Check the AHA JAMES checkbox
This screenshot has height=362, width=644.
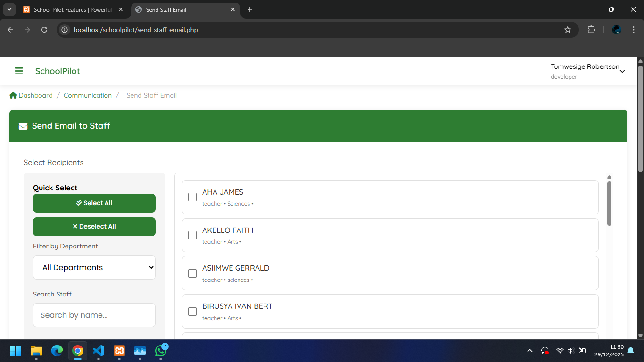(x=192, y=197)
